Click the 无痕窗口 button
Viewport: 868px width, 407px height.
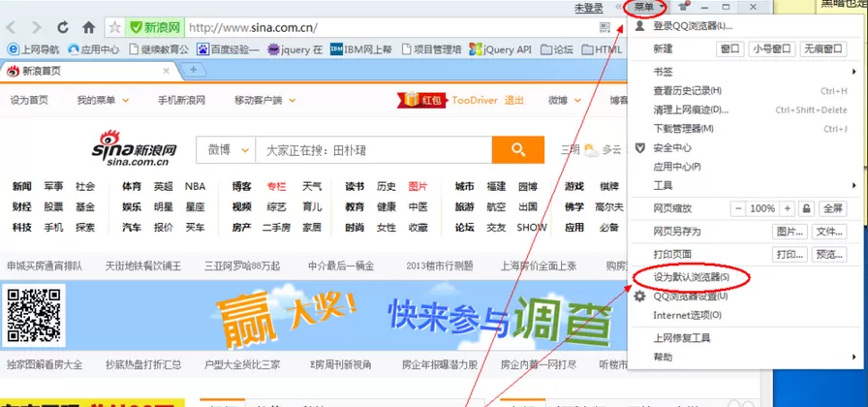point(823,48)
